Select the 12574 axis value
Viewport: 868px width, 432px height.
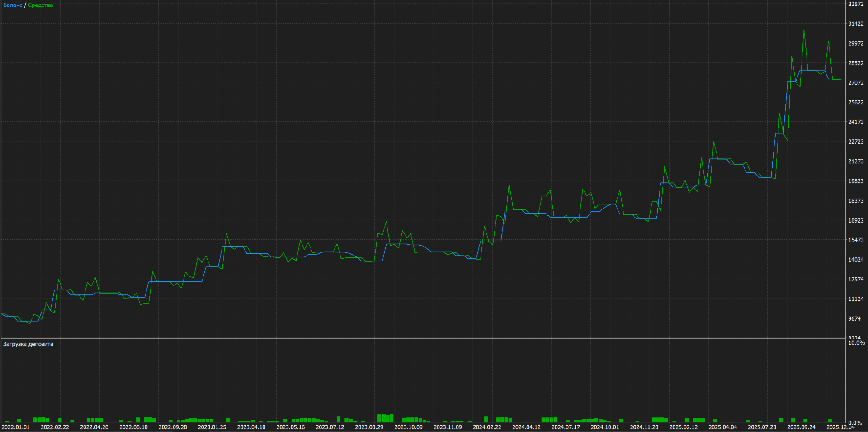856,280
